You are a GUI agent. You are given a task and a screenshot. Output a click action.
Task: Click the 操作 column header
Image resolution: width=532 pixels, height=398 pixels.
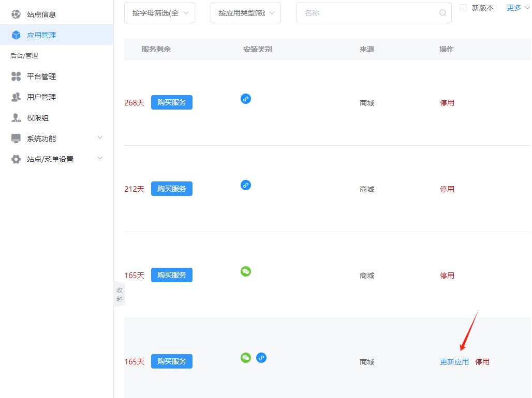click(x=447, y=49)
